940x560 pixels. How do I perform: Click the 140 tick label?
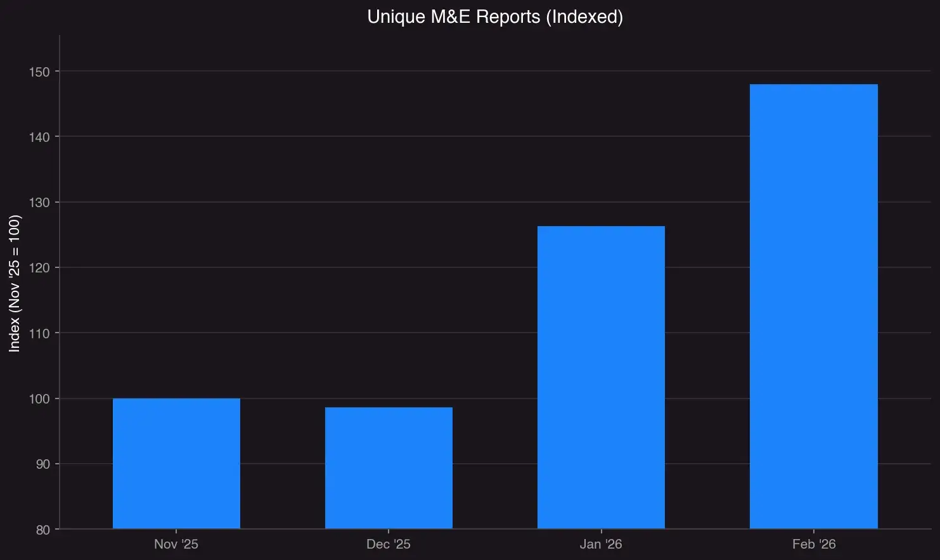click(x=42, y=137)
